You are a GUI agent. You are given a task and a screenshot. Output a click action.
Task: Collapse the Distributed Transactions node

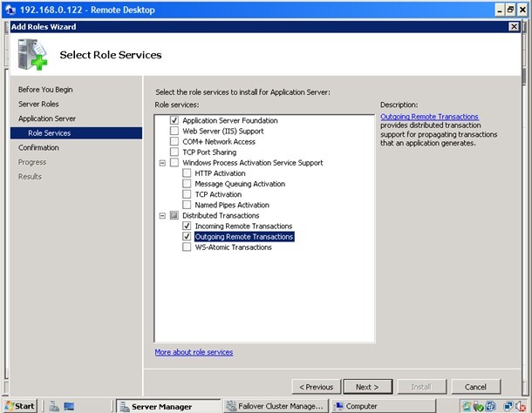(162, 216)
